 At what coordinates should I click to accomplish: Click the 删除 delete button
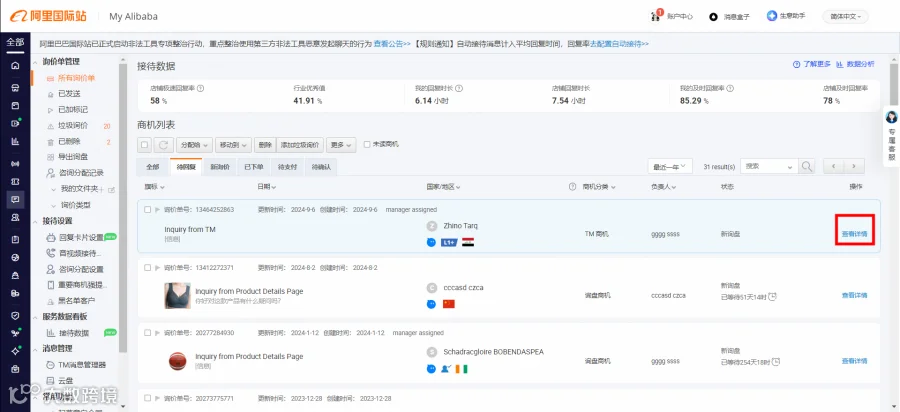coord(264,145)
